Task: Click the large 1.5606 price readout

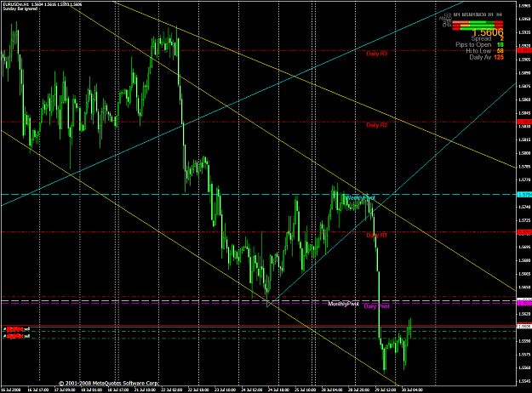Action: pos(488,32)
